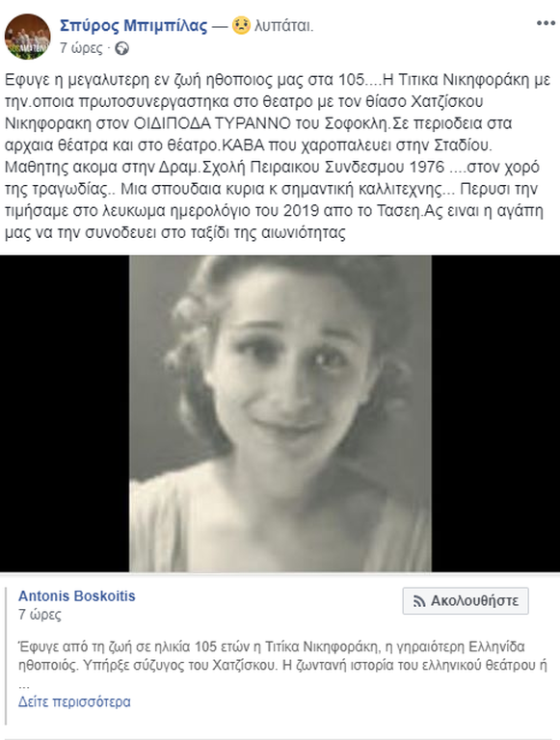The width and height of the screenshot is (560, 740).
Task: Click the main post text body
Action: [x=278, y=156]
